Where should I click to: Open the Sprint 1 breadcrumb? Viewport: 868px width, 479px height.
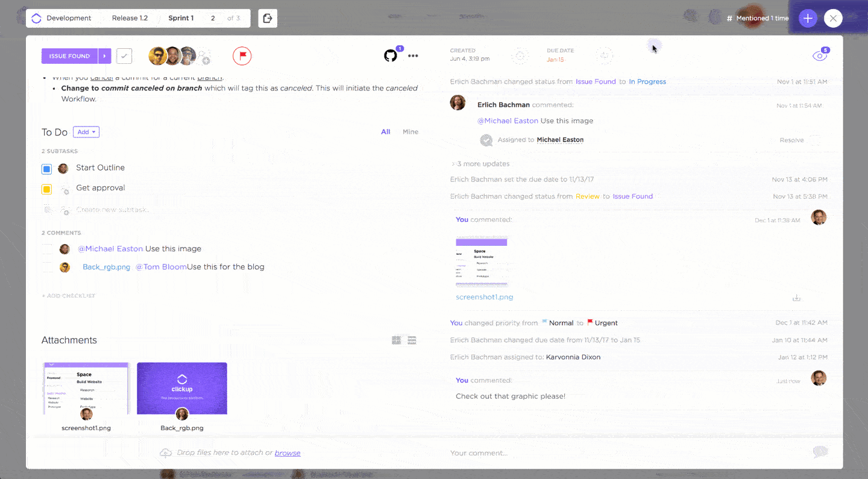coord(181,18)
